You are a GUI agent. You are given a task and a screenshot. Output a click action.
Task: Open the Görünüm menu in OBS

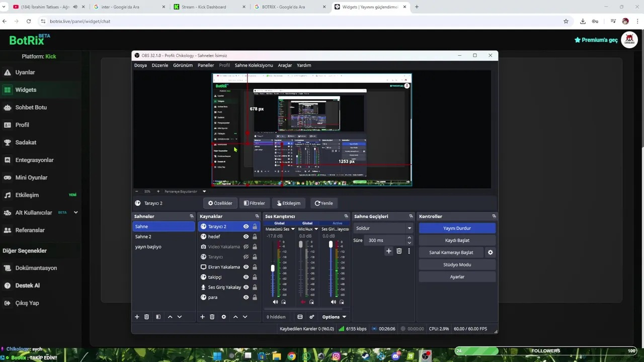[183, 65]
